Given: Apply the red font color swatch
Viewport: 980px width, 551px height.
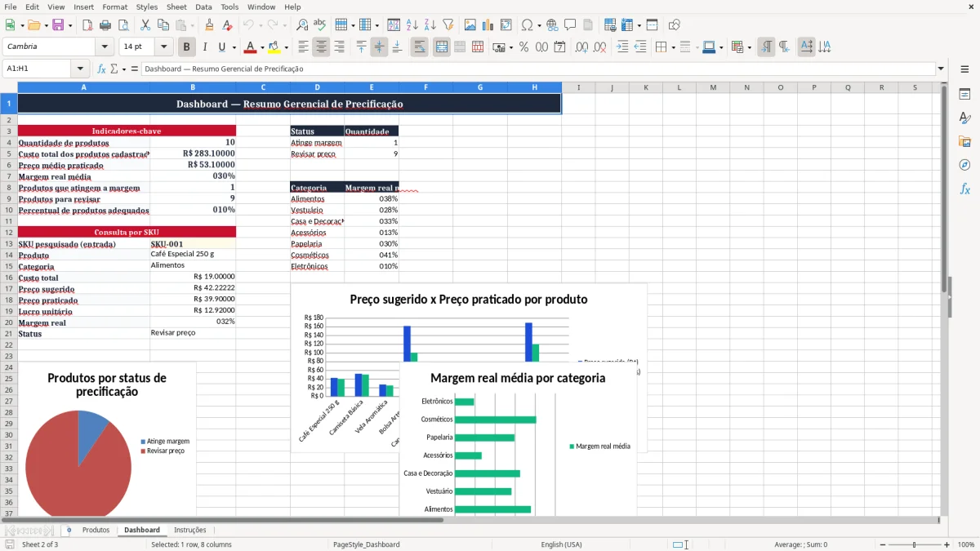Looking at the screenshot, I should 250,47.
